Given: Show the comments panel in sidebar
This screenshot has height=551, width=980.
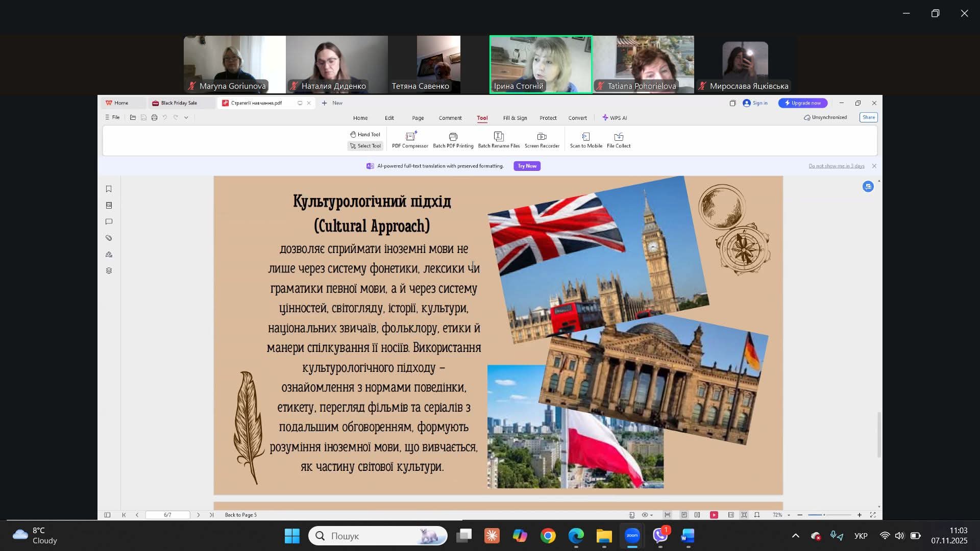Looking at the screenshot, I should tap(109, 221).
